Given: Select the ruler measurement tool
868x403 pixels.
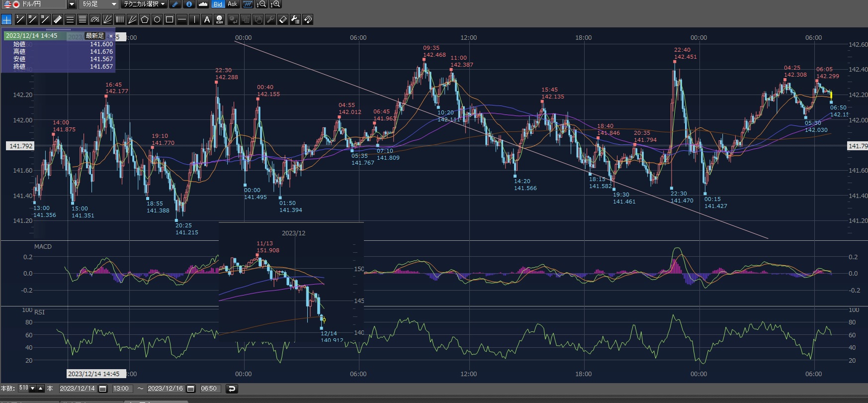Looking at the screenshot, I should [57, 19].
